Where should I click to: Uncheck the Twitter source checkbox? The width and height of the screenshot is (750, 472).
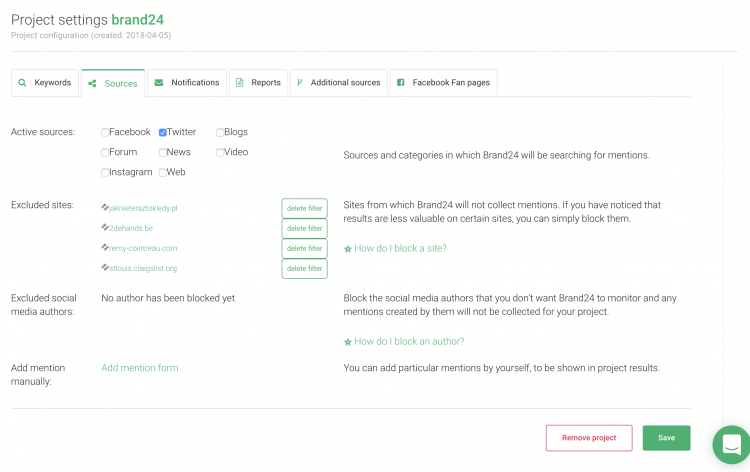pos(163,132)
